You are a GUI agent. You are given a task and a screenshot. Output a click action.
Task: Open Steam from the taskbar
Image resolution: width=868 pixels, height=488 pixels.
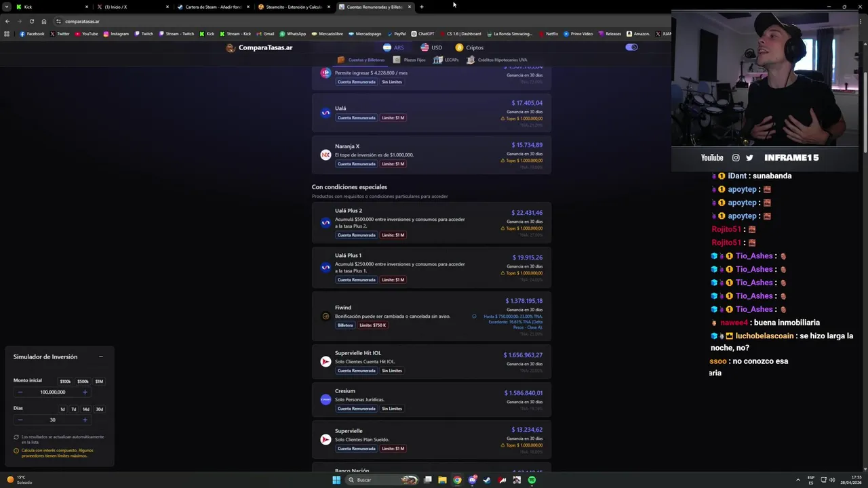(x=487, y=480)
